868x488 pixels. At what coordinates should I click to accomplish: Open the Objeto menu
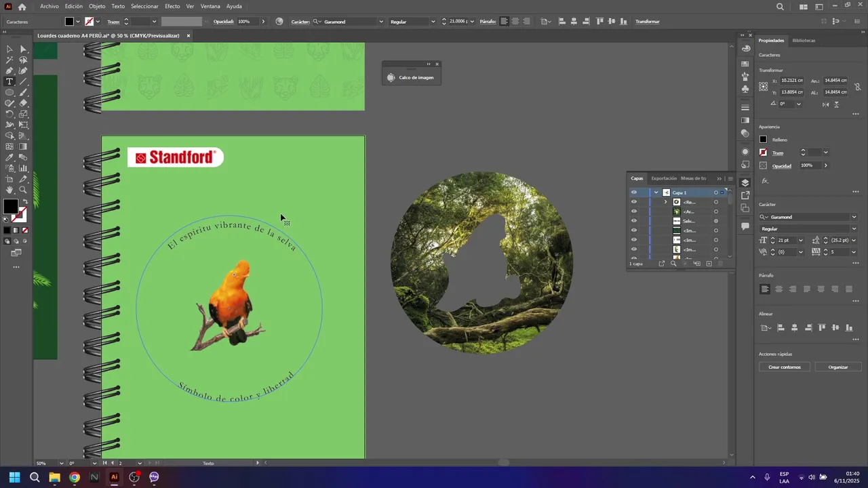tap(97, 6)
